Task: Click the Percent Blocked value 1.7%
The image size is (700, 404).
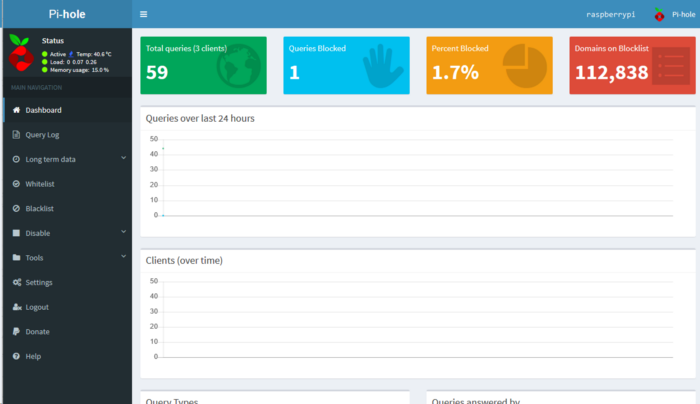Action: click(455, 72)
